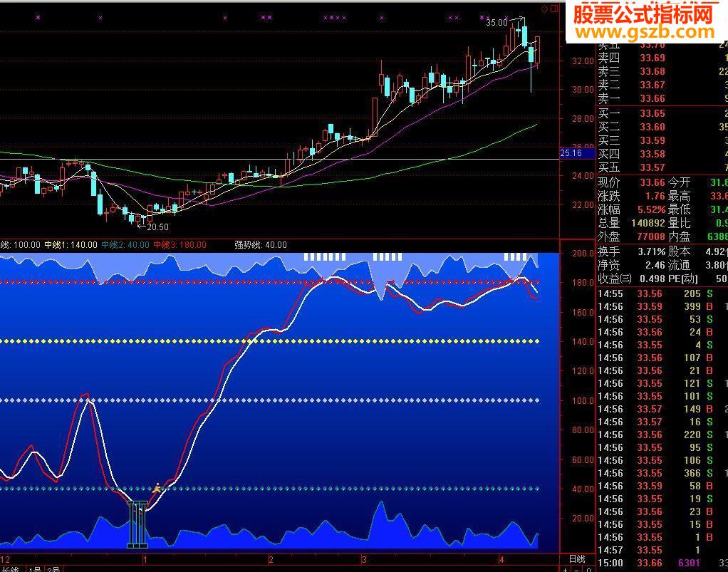Click the 换手 3.71% turnover value

[651, 251]
